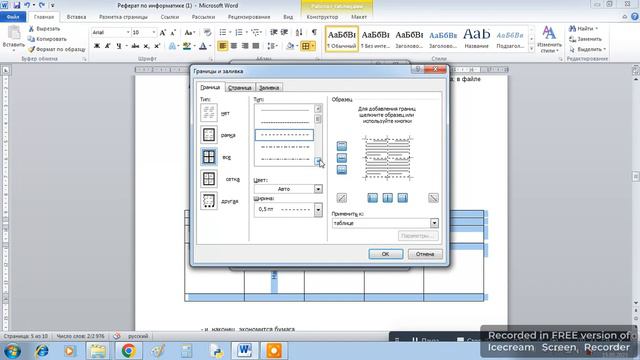640x360 pixels.
Task: Click Копировать (copy) in the clipboard group
Action: [x=47, y=39]
